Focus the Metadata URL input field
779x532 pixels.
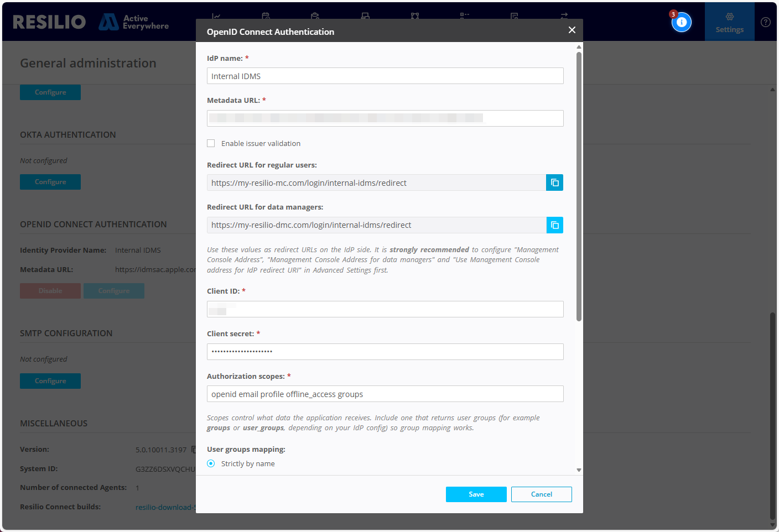(385, 118)
